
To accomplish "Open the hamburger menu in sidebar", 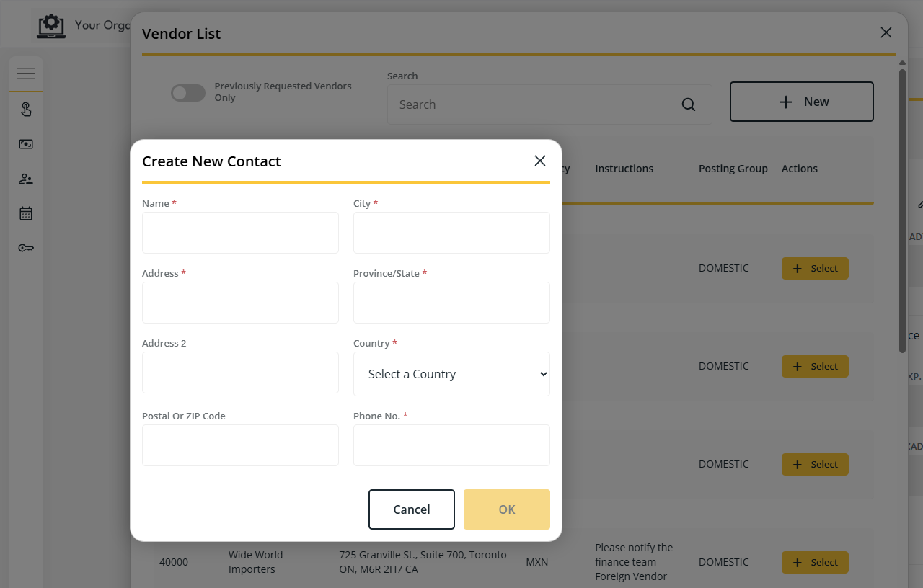I will [26, 73].
